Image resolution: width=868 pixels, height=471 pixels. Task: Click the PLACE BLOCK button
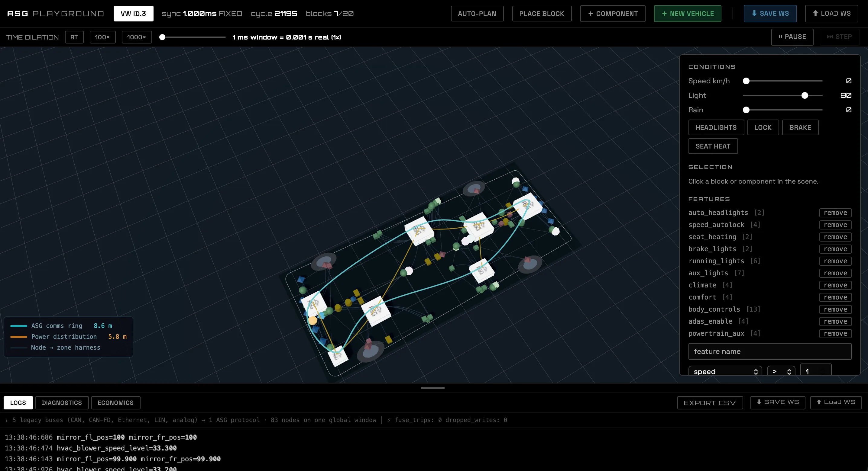(542, 14)
